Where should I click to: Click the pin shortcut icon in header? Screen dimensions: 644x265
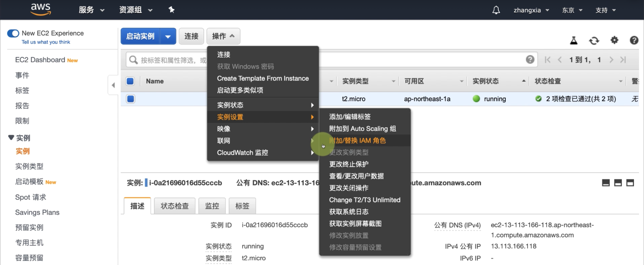tap(171, 10)
